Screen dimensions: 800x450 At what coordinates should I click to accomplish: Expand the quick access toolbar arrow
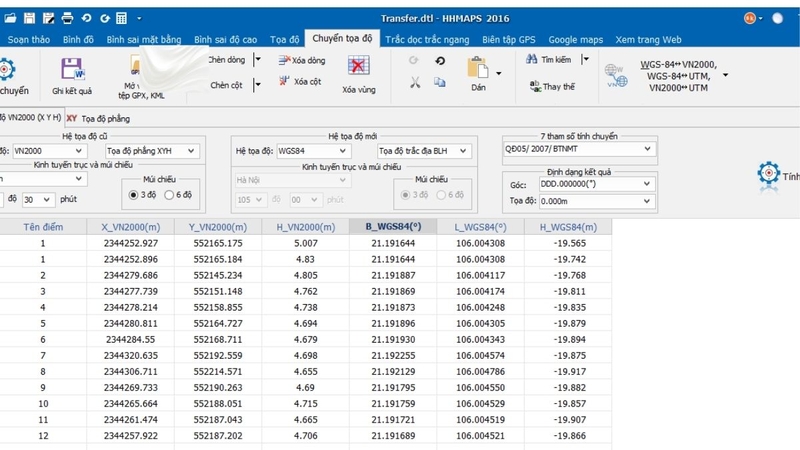(139, 18)
